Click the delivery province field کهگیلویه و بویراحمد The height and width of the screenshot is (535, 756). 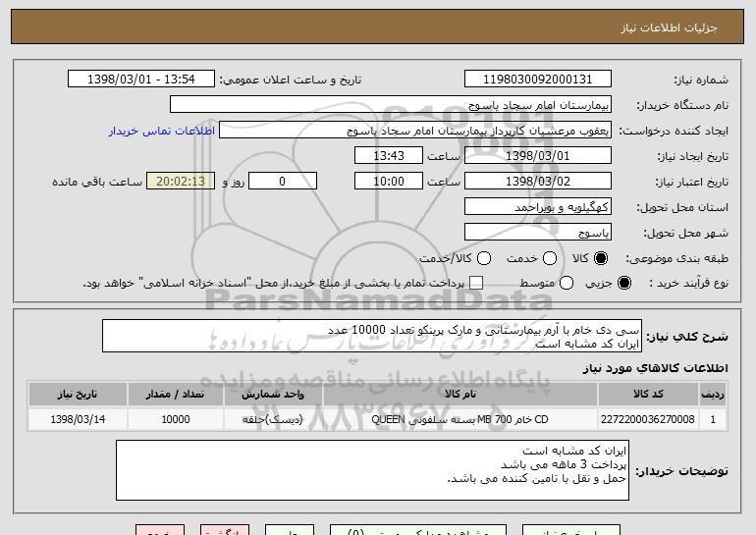(538, 207)
